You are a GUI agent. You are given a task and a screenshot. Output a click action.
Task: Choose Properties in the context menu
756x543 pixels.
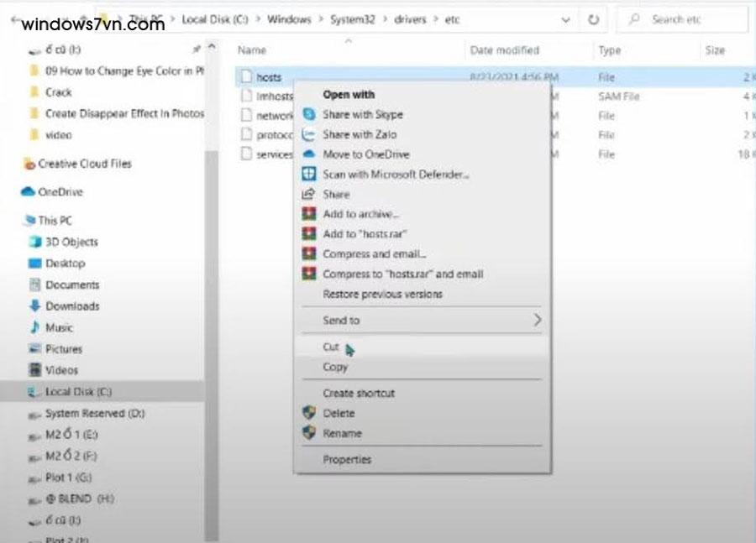pyautogui.click(x=347, y=460)
